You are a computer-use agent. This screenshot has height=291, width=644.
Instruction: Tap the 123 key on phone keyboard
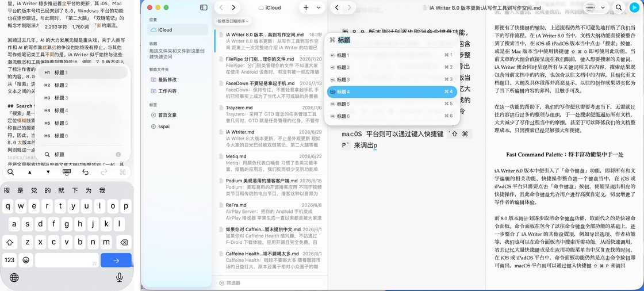point(10,260)
